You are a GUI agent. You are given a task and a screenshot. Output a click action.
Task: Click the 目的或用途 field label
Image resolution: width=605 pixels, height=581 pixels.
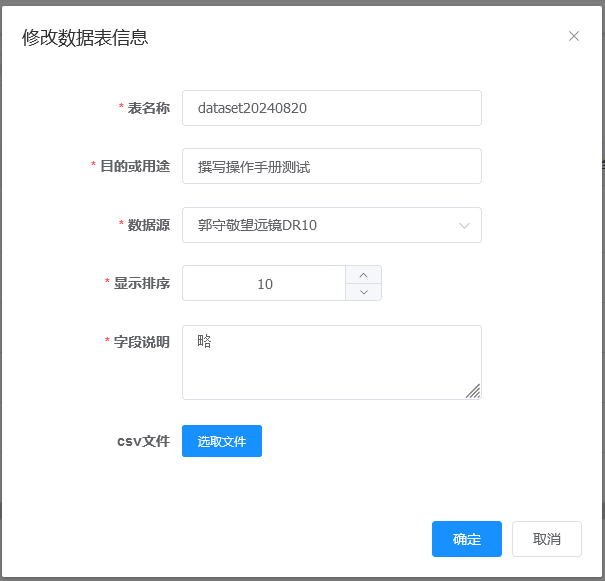point(134,166)
